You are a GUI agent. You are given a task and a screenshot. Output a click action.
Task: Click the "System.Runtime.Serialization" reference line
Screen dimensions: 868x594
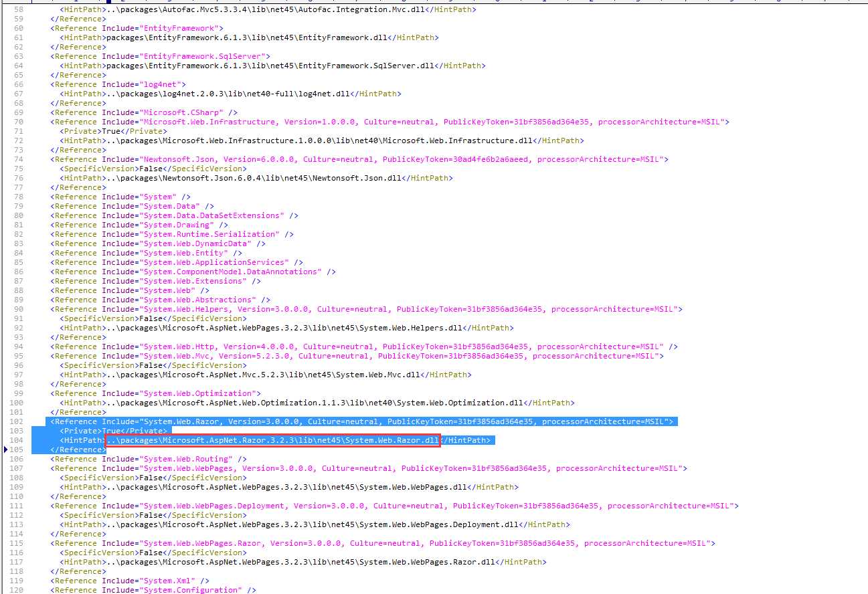point(172,234)
